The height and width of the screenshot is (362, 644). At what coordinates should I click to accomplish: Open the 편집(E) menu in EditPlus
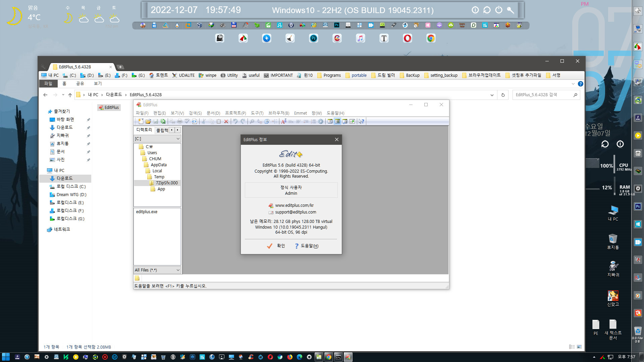coord(159,113)
